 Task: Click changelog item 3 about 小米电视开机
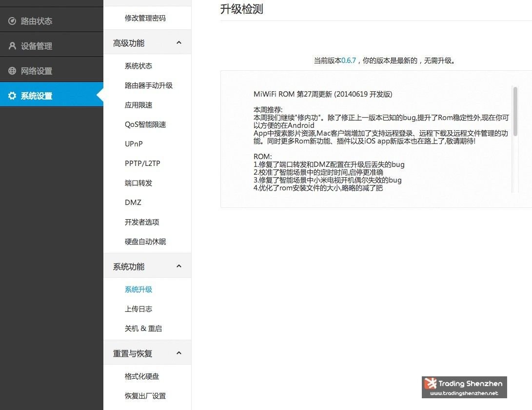[327, 180]
